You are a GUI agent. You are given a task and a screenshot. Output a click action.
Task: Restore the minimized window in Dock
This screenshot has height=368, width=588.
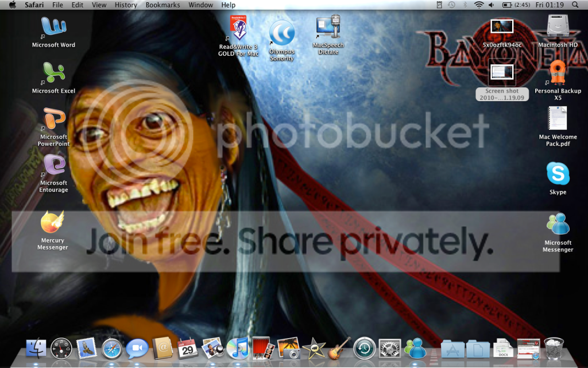[x=528, y=348]
